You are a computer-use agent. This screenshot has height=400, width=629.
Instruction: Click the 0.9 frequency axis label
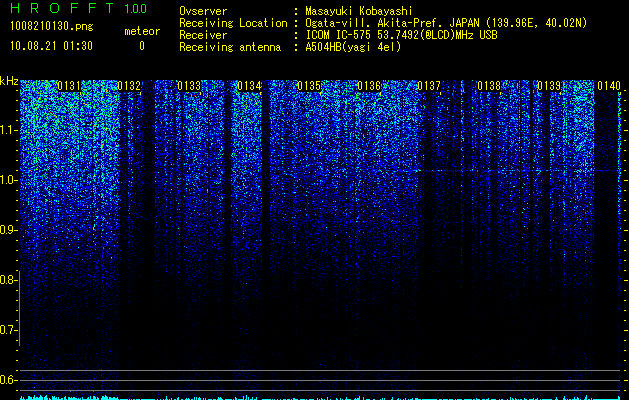tap(8, 230)
